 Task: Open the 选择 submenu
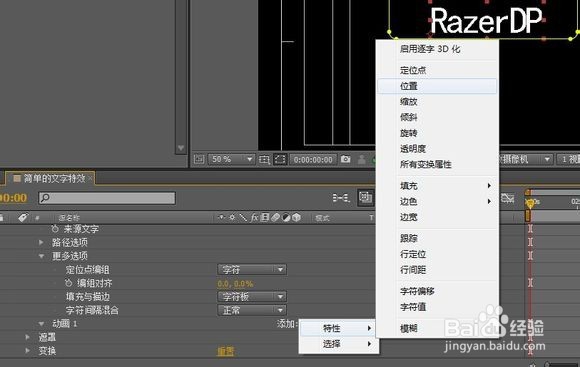[x=338, y=344]
